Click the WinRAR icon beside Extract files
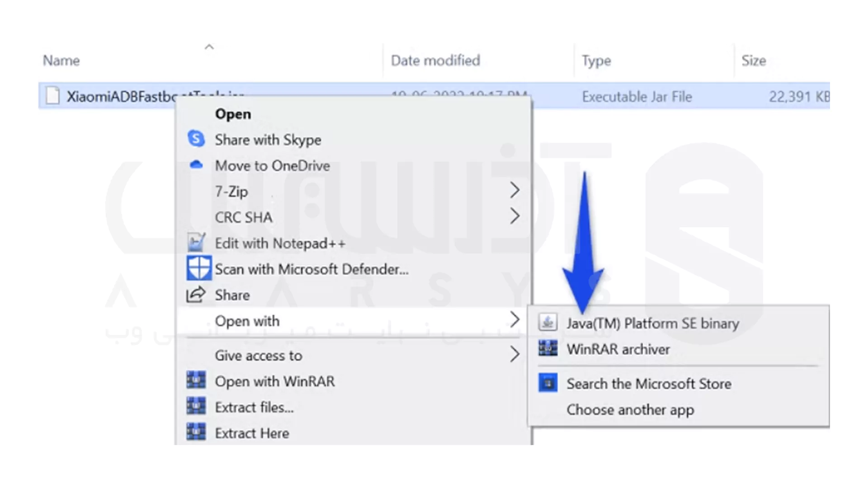Screen dimensions: 868x488 [196, 406]
